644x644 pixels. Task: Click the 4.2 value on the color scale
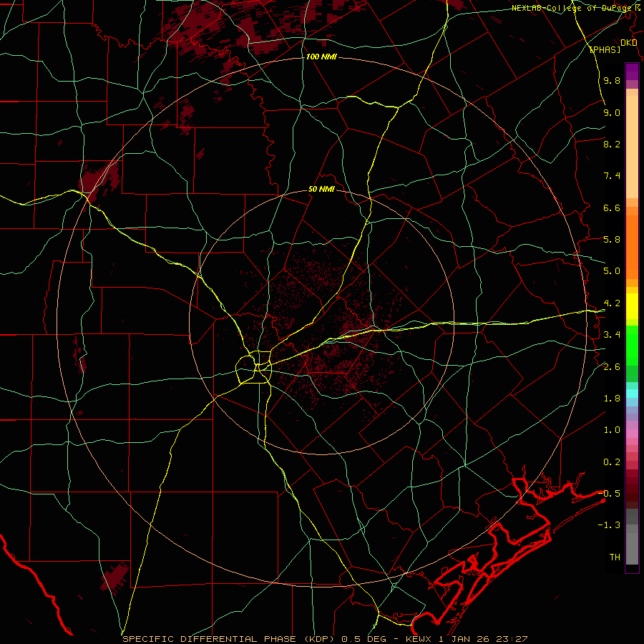pos(612,303)
